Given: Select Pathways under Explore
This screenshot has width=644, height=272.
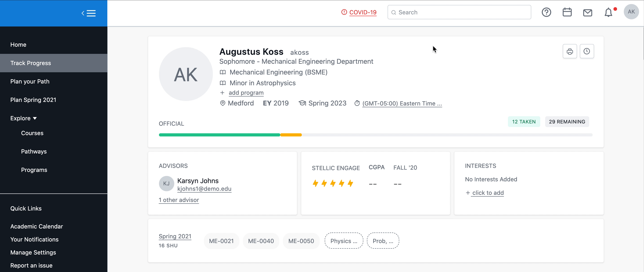Looking at the screenshot, I should [34, 151].
